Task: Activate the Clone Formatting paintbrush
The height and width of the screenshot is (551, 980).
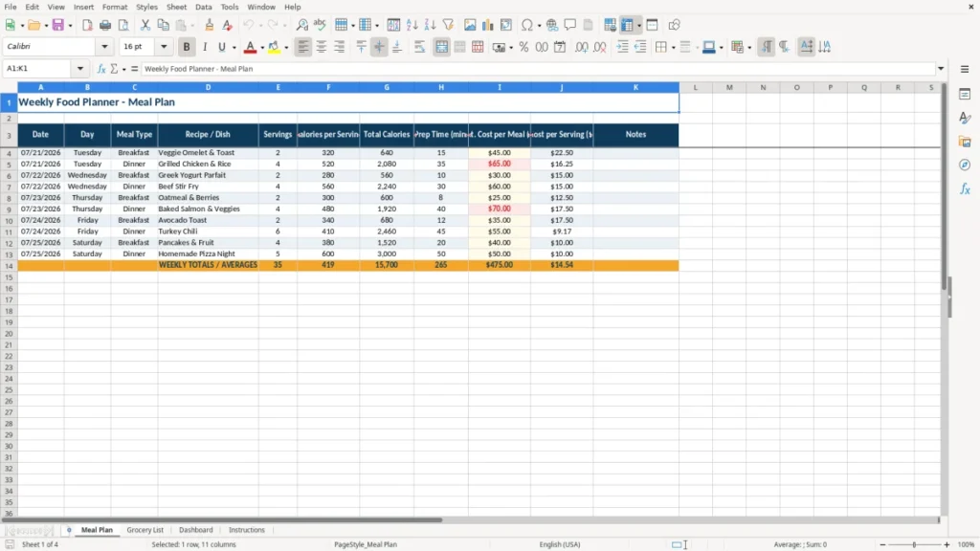Action: coord(210,25)
